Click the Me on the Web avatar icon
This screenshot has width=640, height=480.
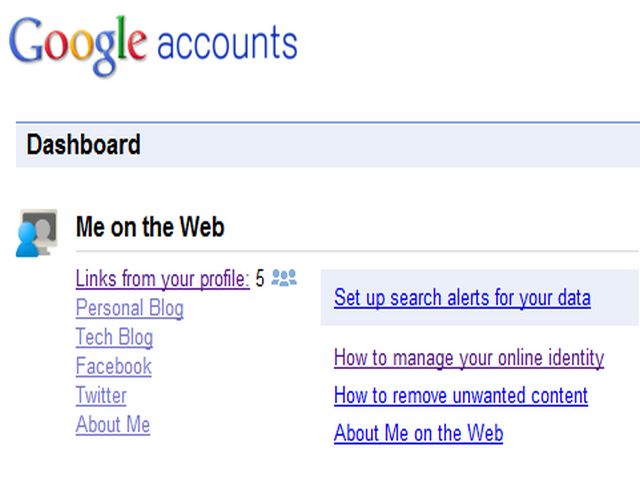point(37,232)
